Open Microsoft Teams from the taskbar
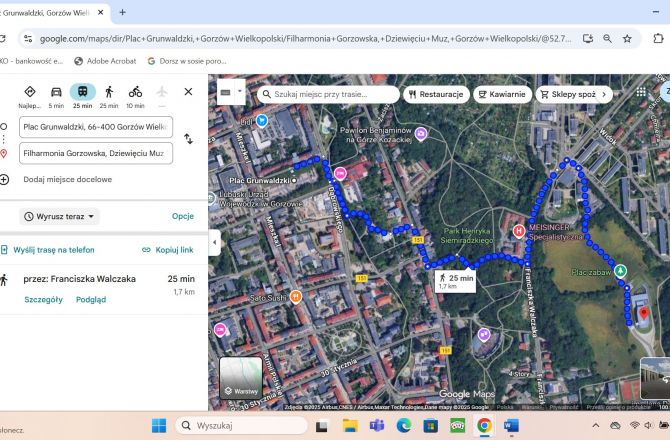 377,425
